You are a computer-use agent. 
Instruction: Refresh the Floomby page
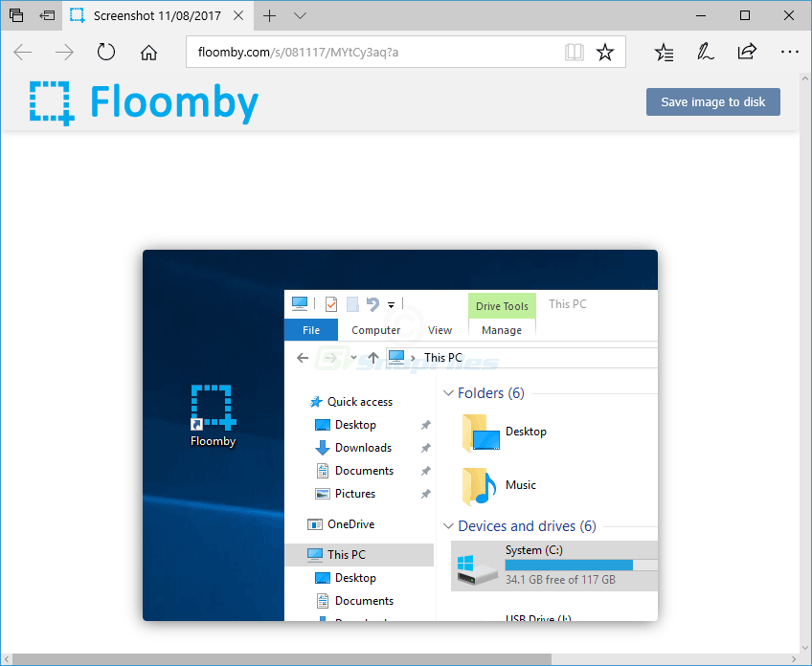tap(105, 52)
